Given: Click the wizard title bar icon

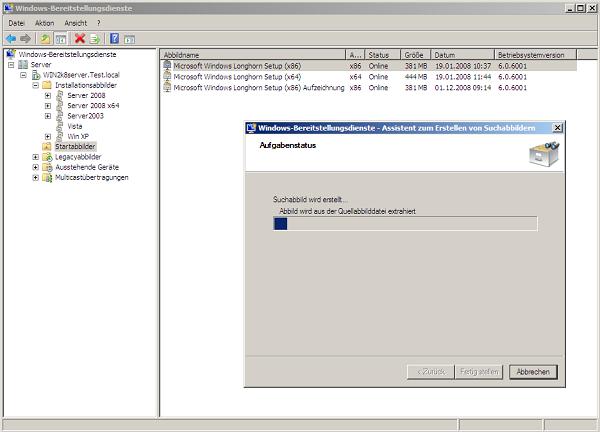Looking at the screenshot, I should [251, 128].
